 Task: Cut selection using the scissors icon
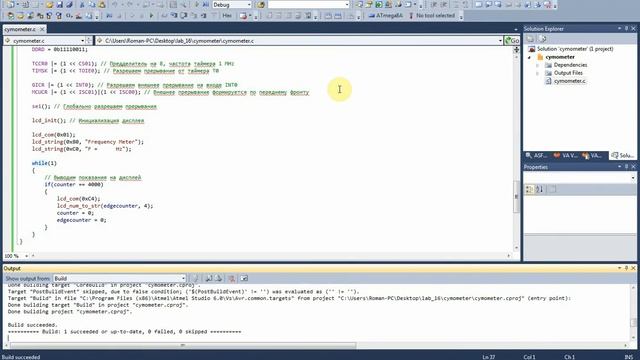pos(82,5)
